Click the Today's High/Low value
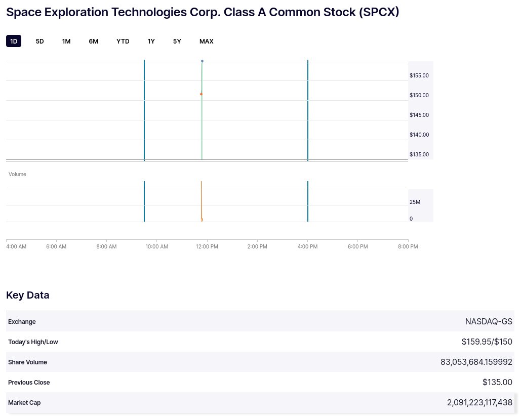This screenshot has width=521, height=420. (x=487, y=342)
